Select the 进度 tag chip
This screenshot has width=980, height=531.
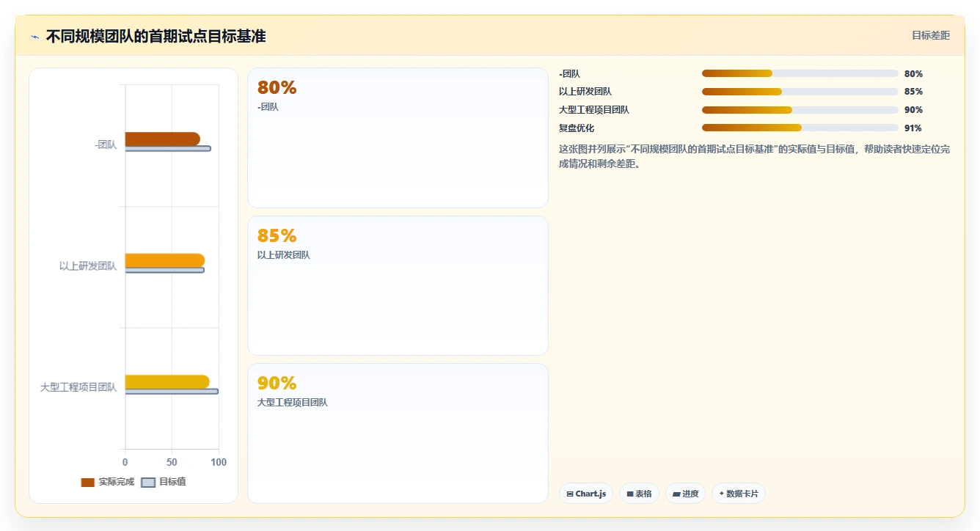pyautogui.click(x=685, y=494)
